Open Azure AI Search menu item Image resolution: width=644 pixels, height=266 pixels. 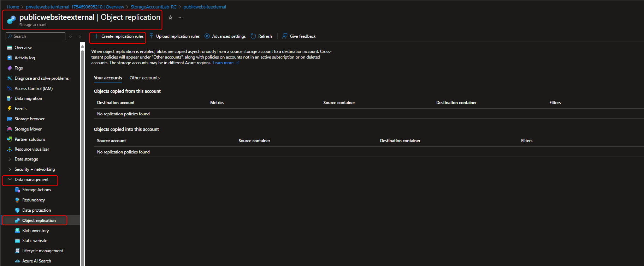pyautogui.click(x=36, y=261)
